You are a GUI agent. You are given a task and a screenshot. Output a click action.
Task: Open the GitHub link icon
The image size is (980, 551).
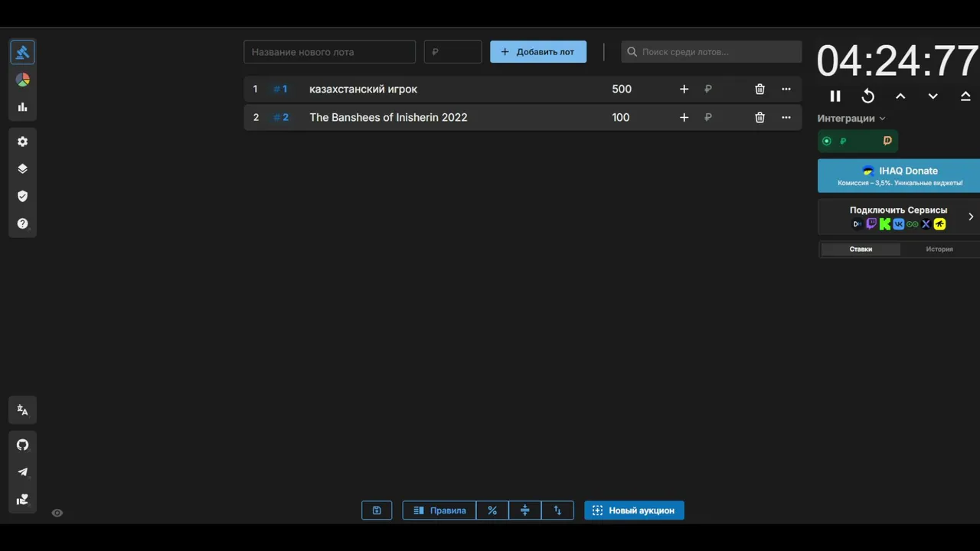pos(22,445)
